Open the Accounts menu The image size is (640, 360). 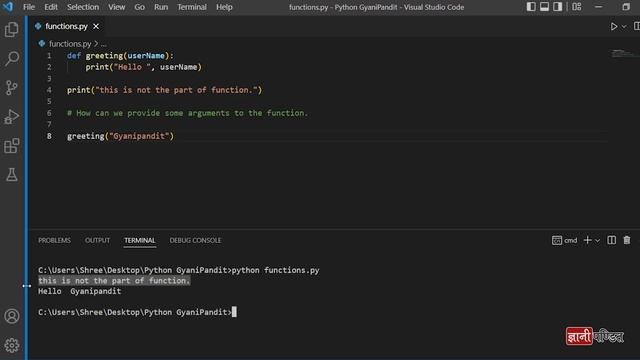pyautogui.click(x=11, y=316)
